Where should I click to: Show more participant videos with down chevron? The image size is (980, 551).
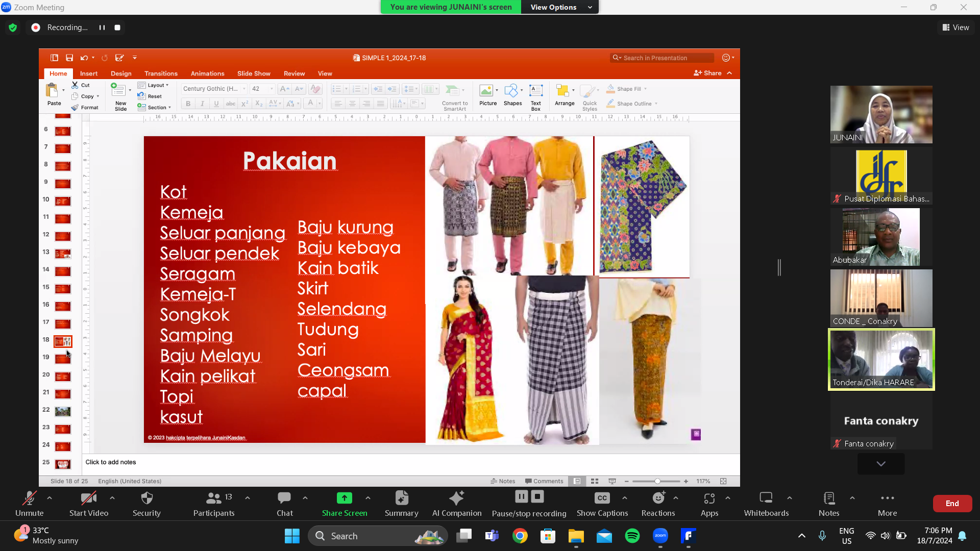coord(880,464)
